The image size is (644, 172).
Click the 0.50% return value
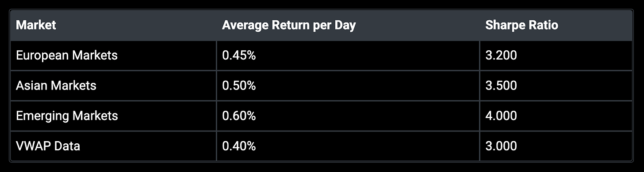click(x=239, y=86)
